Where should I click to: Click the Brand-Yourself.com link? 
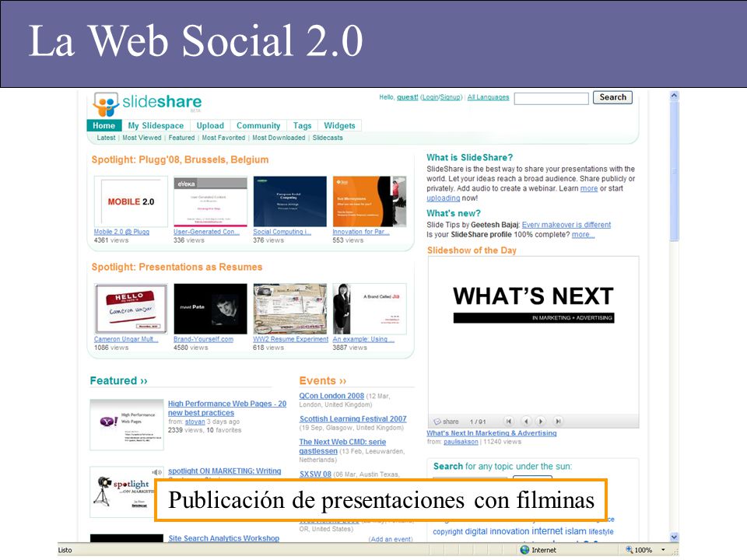click(x=203, y=339)
